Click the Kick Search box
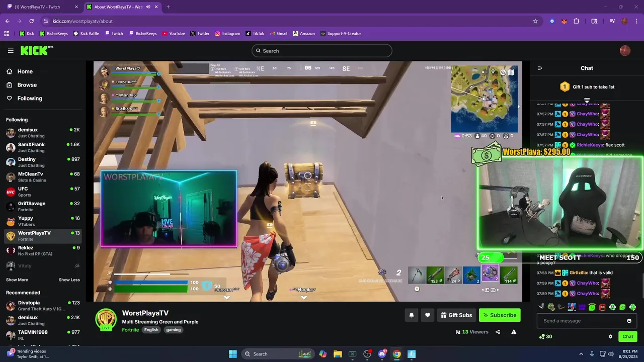Image resolution: width=644 pixels, height=362 pixels. [x=322, y=51]
